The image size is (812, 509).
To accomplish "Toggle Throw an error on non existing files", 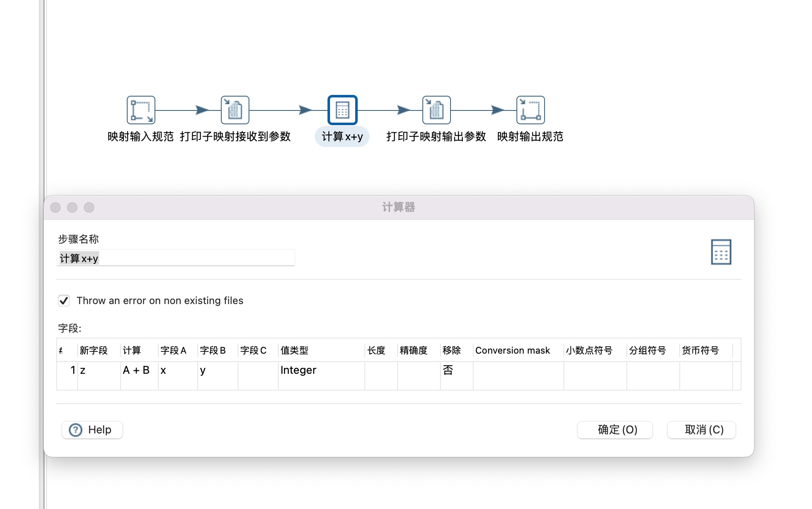I will [64, 301].
